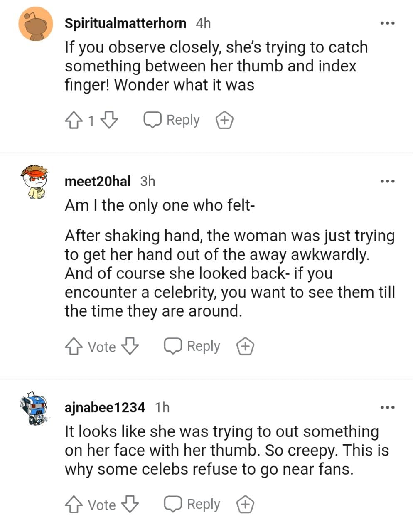Open ajnabee1234's profile avatar
This screenshot has height=532, width=413.
pyautogui.click(x=34, y=408)
